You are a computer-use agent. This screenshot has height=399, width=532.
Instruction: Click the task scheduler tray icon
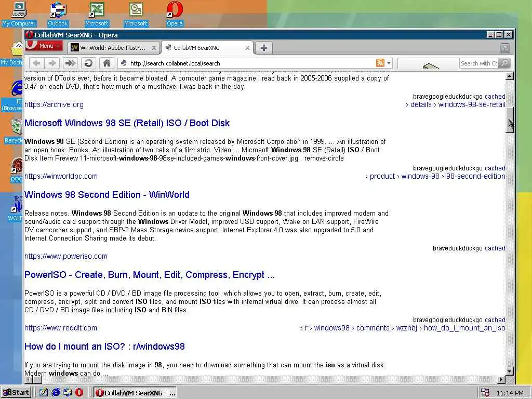pos(485,393)
